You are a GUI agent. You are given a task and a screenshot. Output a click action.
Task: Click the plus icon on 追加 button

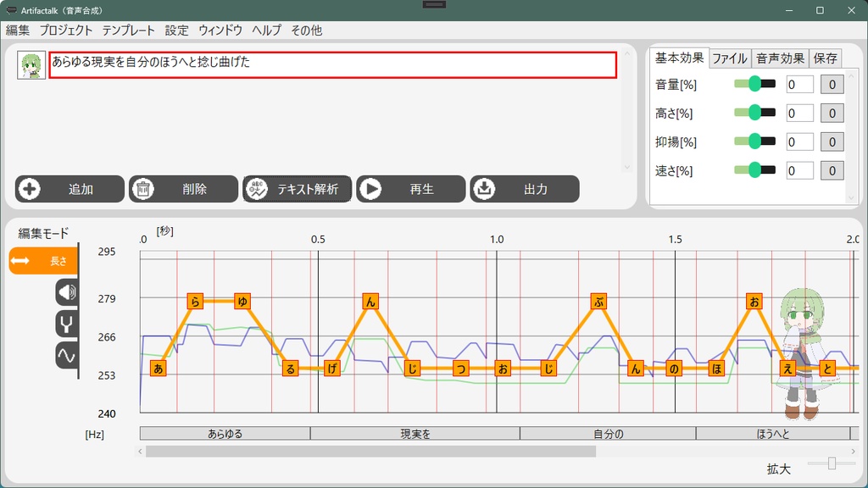tap(30, 189)
